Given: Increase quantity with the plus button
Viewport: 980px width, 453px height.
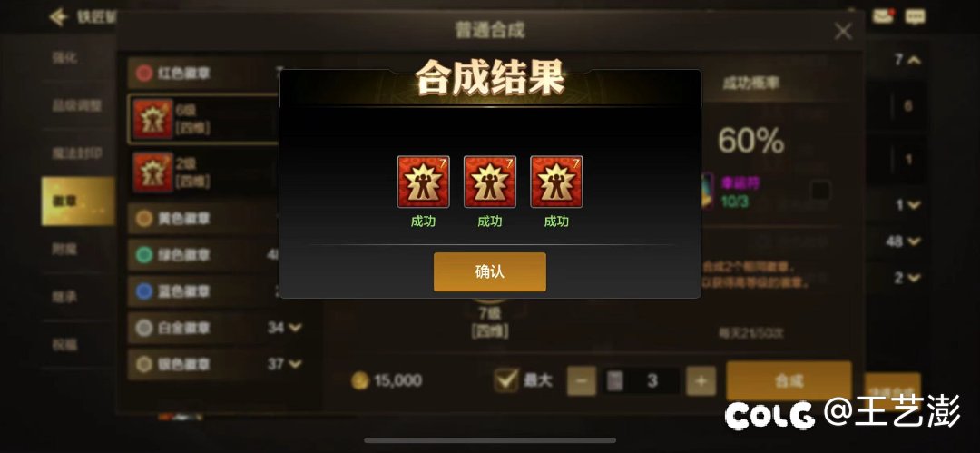Looking at the screenshot, I should pos(701,380).
